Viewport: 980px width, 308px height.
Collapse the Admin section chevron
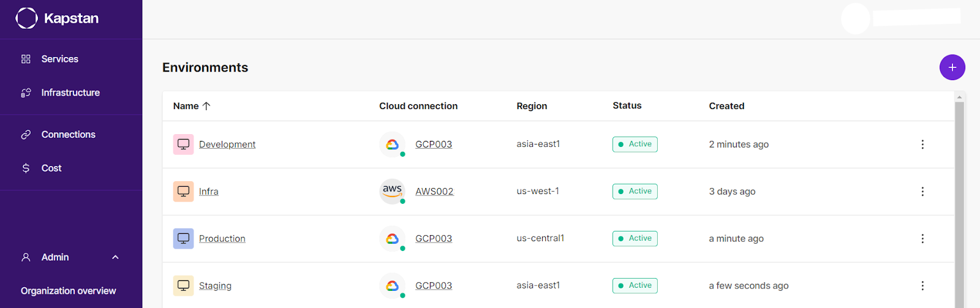(115, 258)
